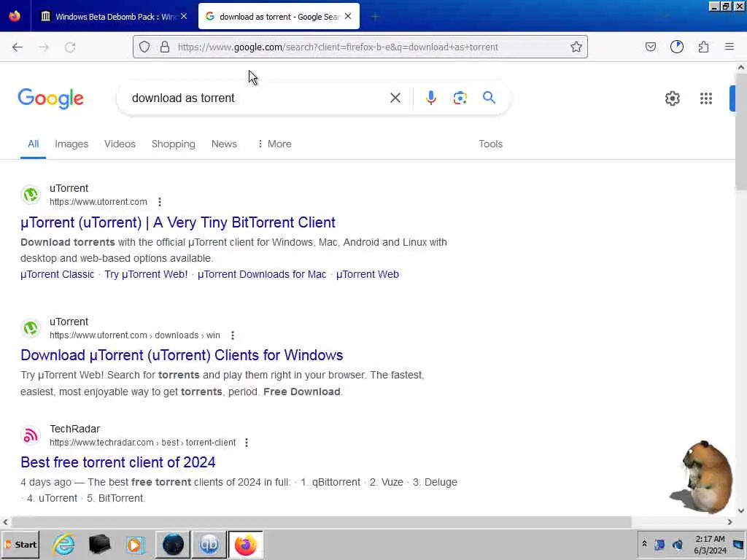Open the All results tab

(33, 144)
